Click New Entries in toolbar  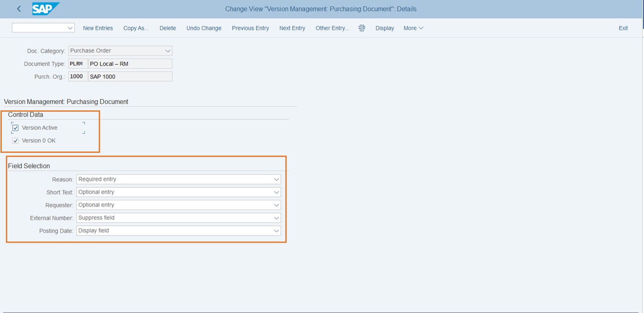coord(98,28)
